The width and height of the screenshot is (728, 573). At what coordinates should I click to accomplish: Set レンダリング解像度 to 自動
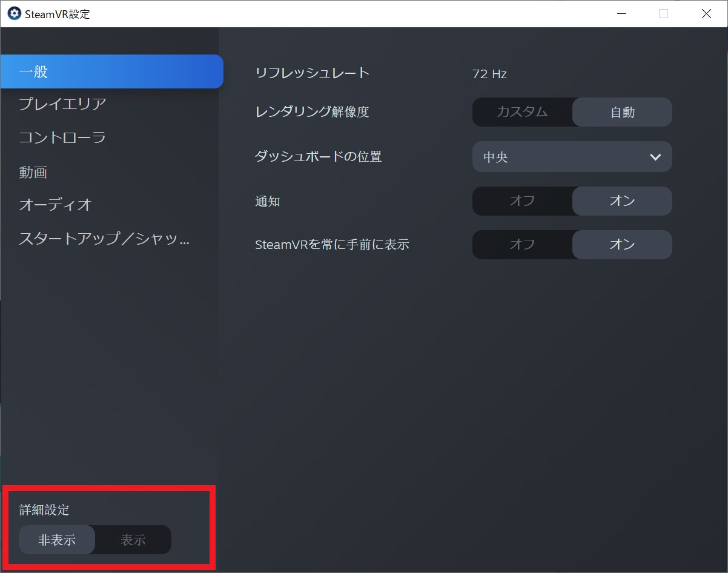coord(622,112)
